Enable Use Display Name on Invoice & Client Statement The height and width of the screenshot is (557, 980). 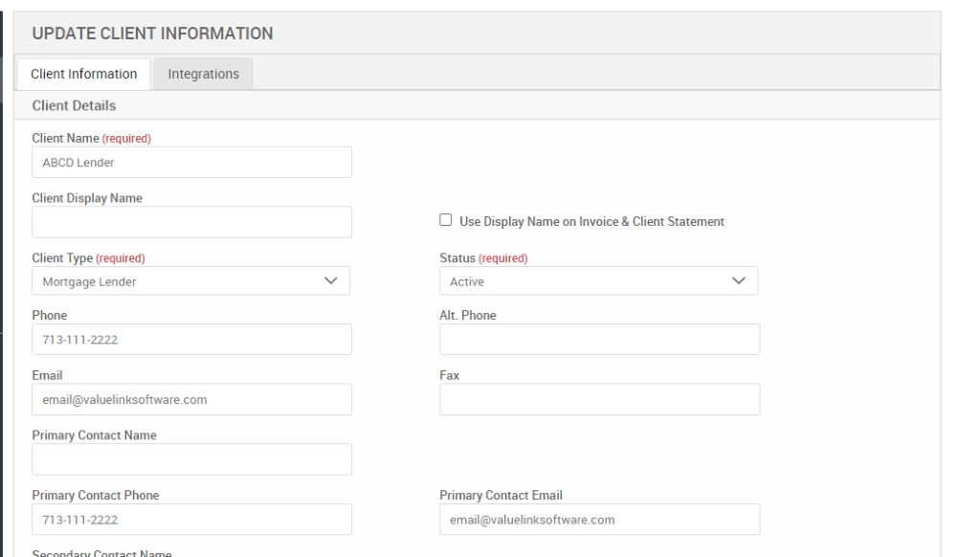click(x=445, y=219)
